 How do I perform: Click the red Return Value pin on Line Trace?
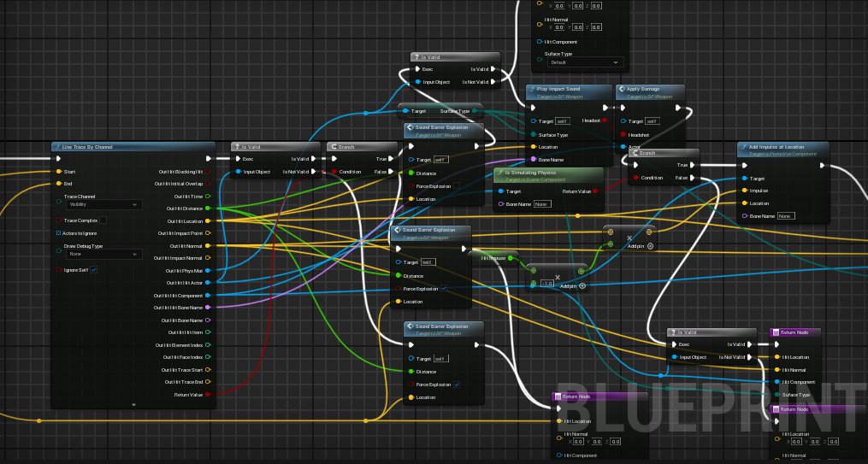pos(208,394)
